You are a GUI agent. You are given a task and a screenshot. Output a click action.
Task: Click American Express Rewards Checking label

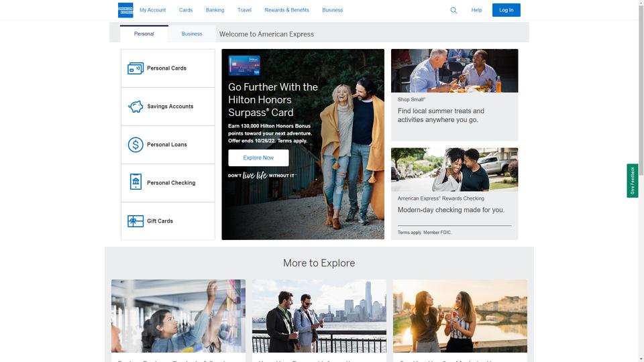441,198
